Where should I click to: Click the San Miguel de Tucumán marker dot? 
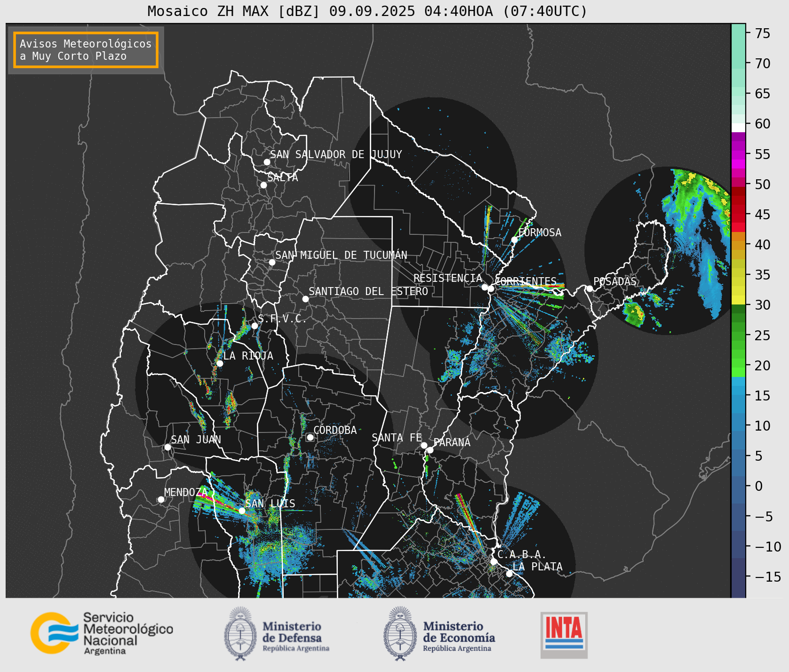pyautogui.click(x=272, y=262)
